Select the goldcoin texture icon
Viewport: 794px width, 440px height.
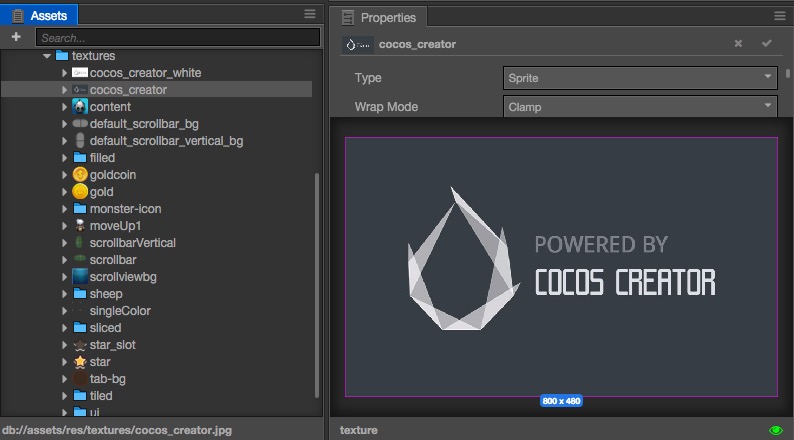[80, 175]
